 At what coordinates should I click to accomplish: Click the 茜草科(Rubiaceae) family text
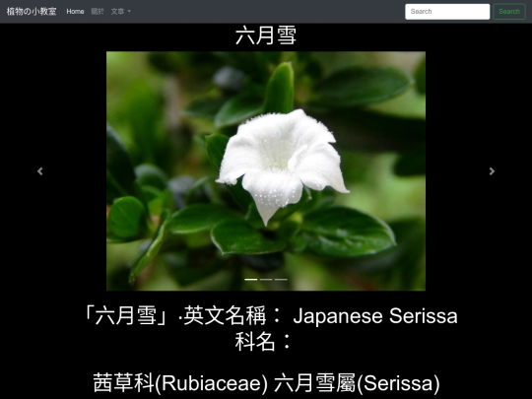coord(180,383)
